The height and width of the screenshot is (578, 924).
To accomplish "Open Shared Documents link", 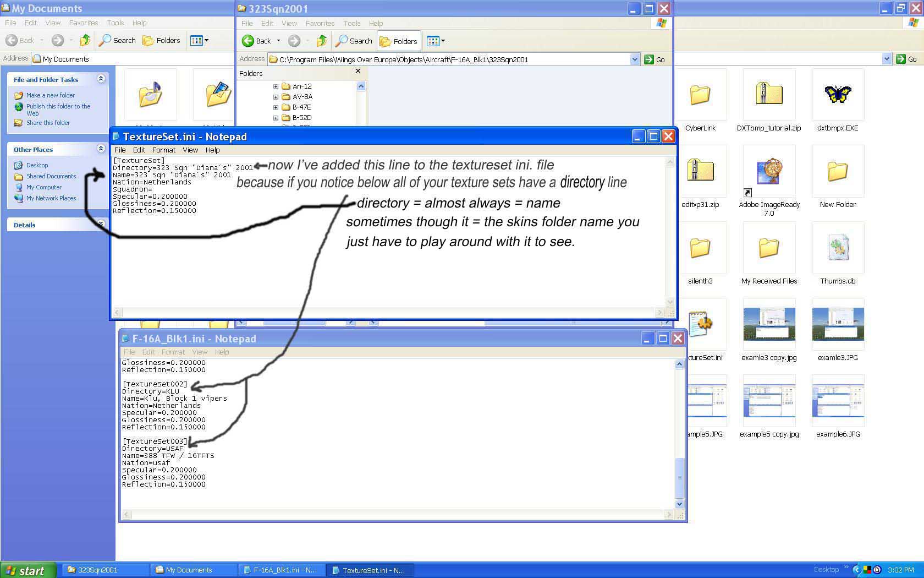I will click(51, 176).
